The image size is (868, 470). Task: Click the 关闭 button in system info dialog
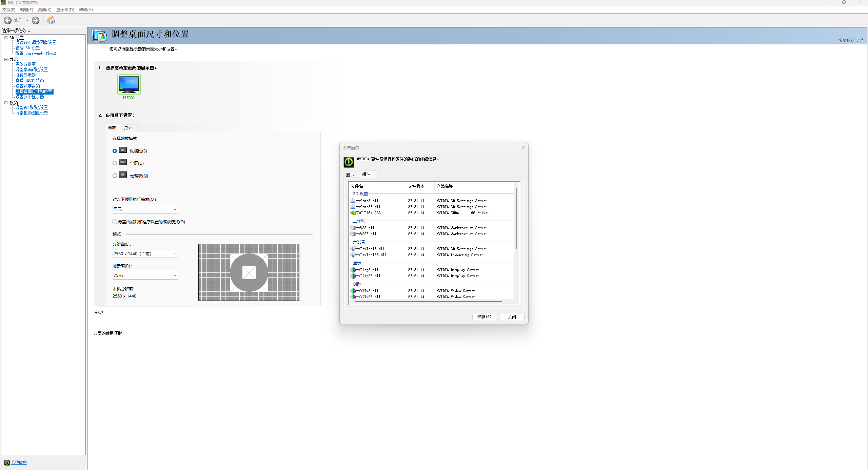pyautogui.click(x=512, y=317)
